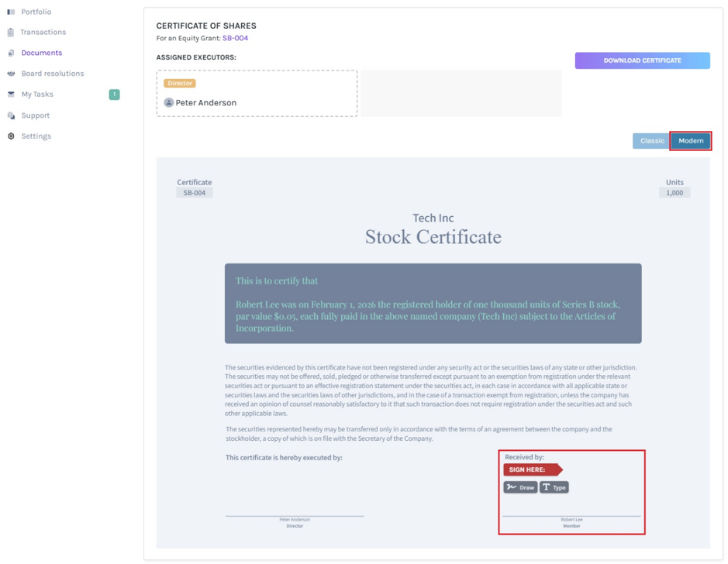Go to Board resolutions page
Image resolution: width=728 pixels, height=564 pixels.
click(x=53, y=74)
